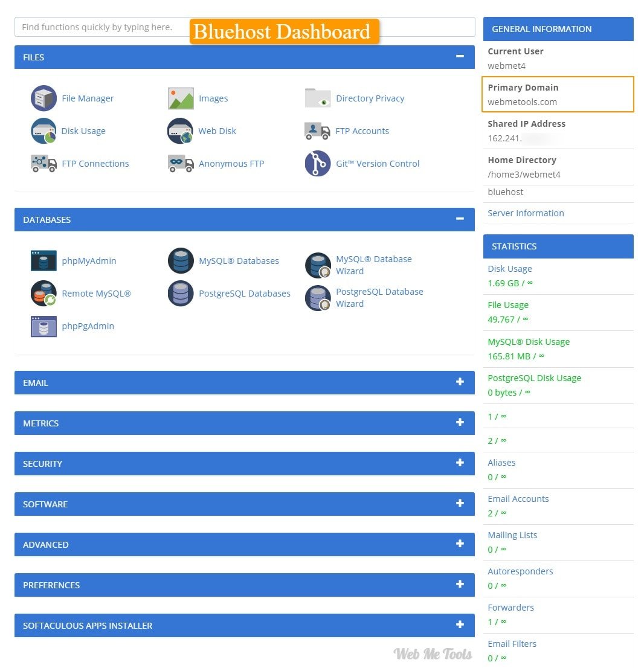Open the Git Version Control icon
Screen dimensions: 644x668
(318, 164)
